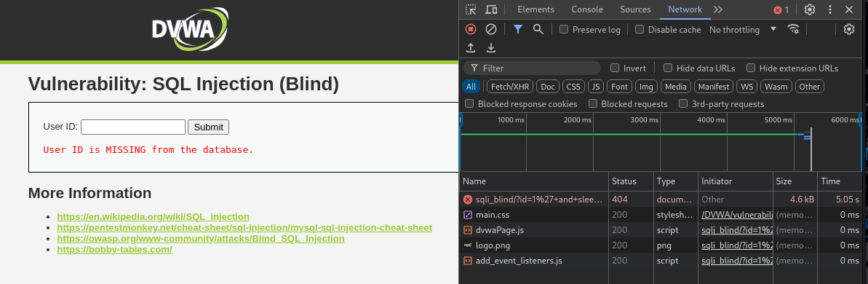The height and width of the screenshot is (284, 868).
Task: Switch to the Console tab
Action: coord(586,9)
